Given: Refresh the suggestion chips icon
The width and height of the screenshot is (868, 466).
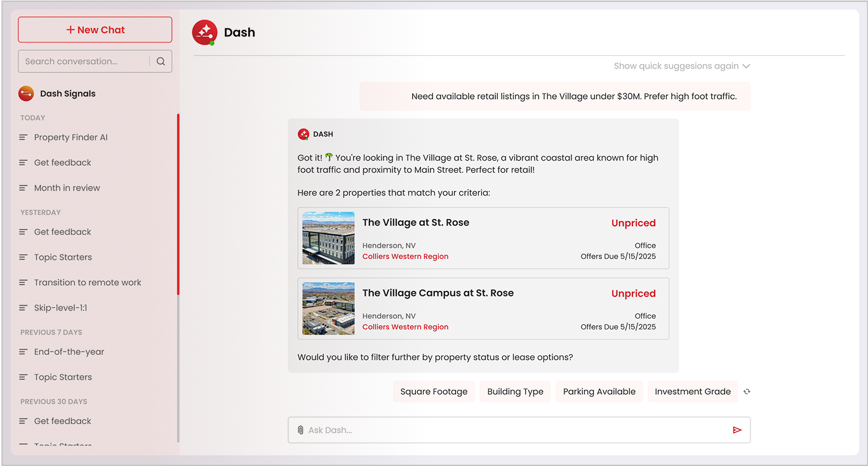Looking at the screenshot, I should tap(747, 392).
